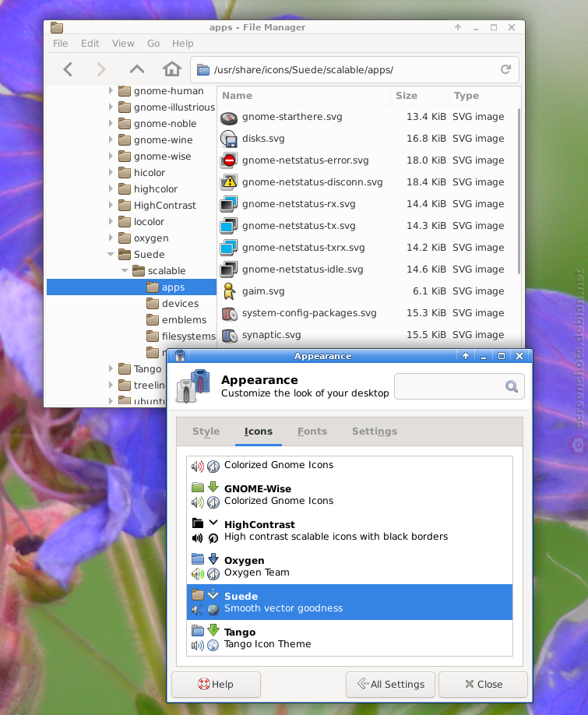Open the View menu

pos(123,44)
